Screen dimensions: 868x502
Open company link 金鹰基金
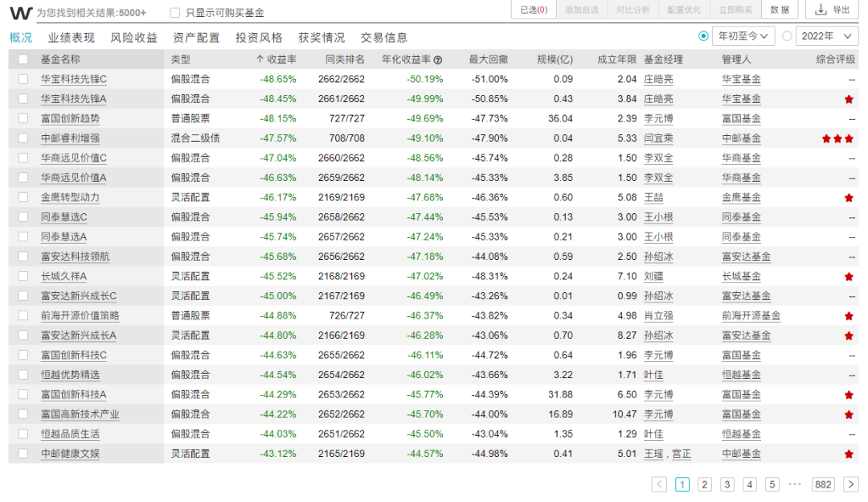pyautogui.click(x=741, y=197)
